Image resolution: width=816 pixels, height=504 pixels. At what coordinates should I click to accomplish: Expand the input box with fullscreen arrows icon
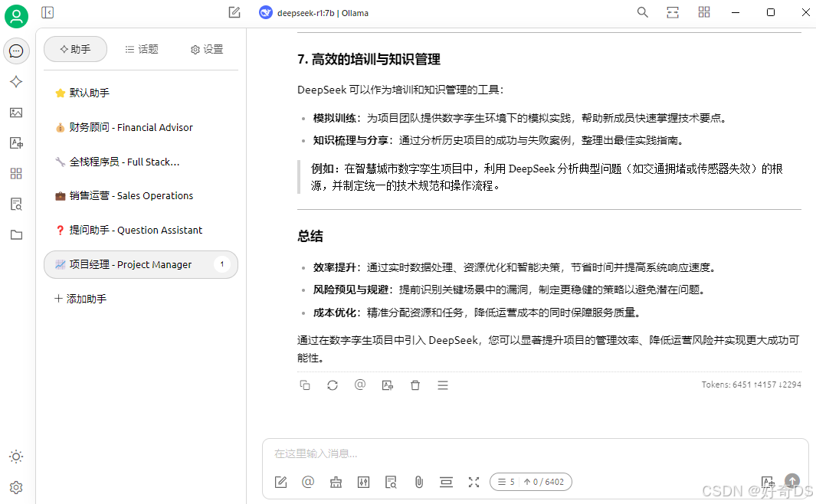tap(474, 482)
